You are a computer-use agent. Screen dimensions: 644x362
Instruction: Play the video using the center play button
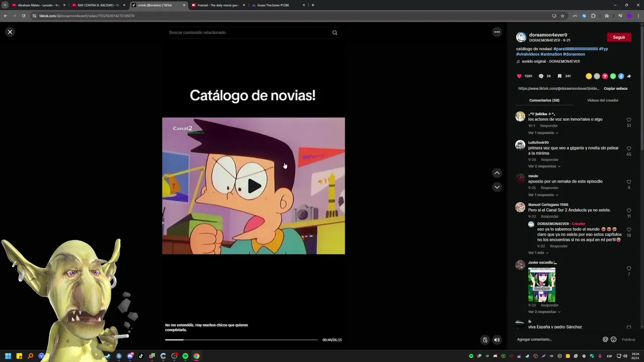click(254, 186)
